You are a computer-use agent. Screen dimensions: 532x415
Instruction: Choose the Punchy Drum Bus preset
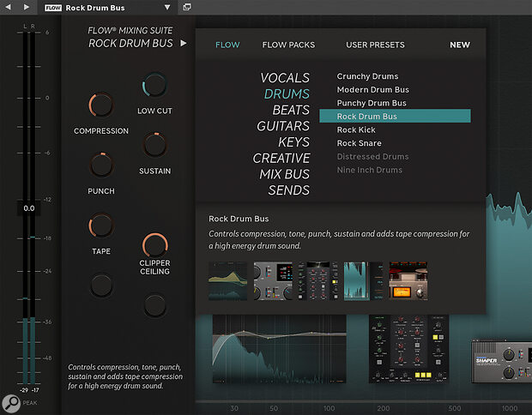click(x=372, y=103)
